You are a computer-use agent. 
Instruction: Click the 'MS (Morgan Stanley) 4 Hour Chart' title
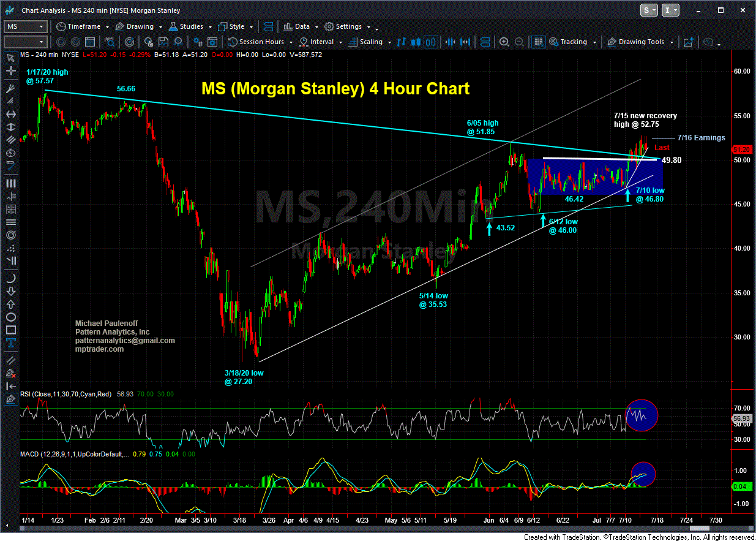(335, 89)
